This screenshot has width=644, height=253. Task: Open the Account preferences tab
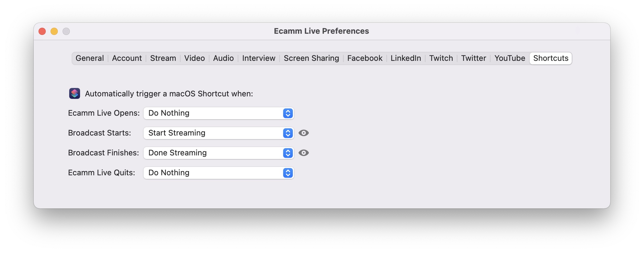(x=127, y=58)
